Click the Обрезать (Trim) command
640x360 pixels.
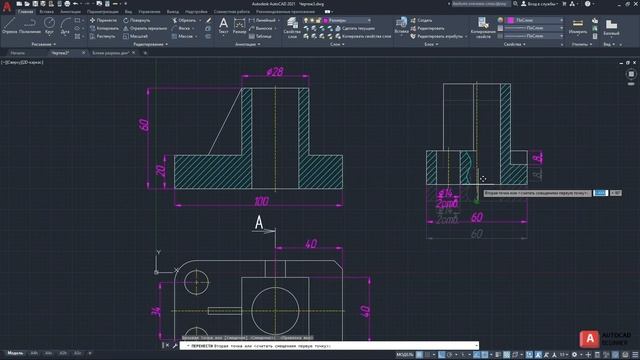[x=184, y=20]
